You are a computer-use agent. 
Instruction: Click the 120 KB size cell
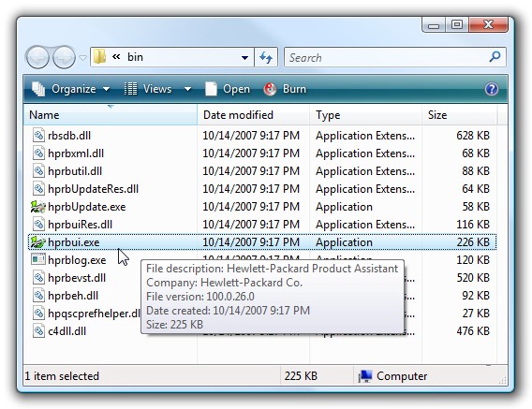[473, 260]
